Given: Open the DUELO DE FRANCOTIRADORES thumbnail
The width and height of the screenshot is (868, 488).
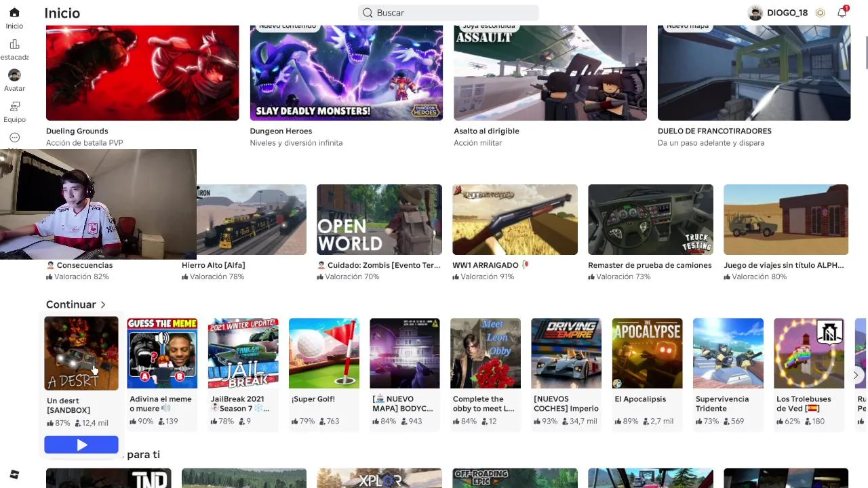Looking at the screenshot, I should pos(754,73).
